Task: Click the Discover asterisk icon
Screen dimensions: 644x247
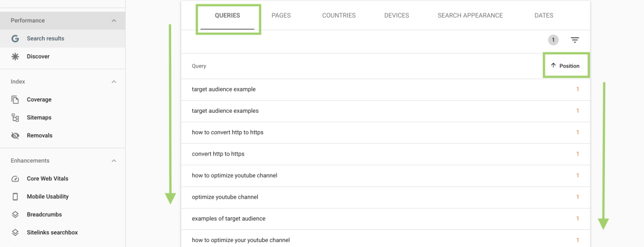Action: (15, 57)
